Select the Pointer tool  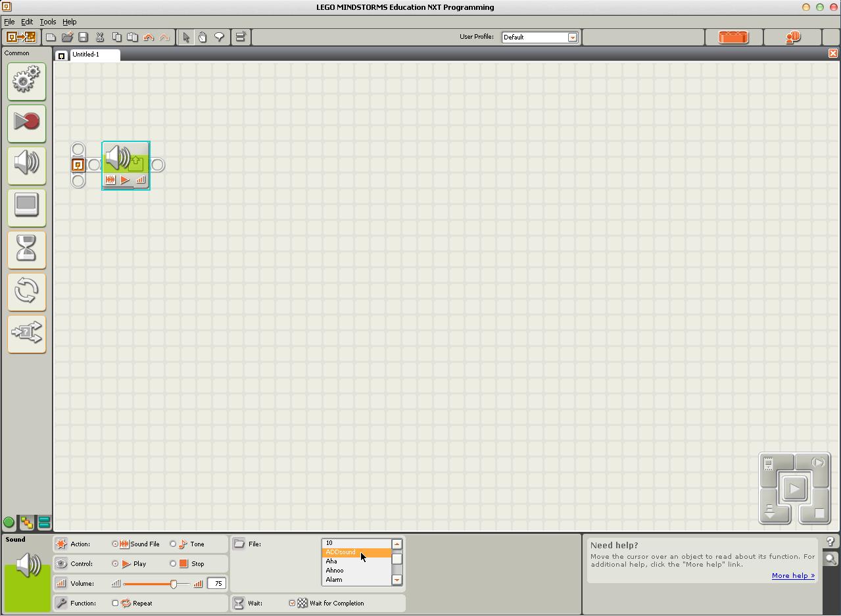(x=187, y=37)
